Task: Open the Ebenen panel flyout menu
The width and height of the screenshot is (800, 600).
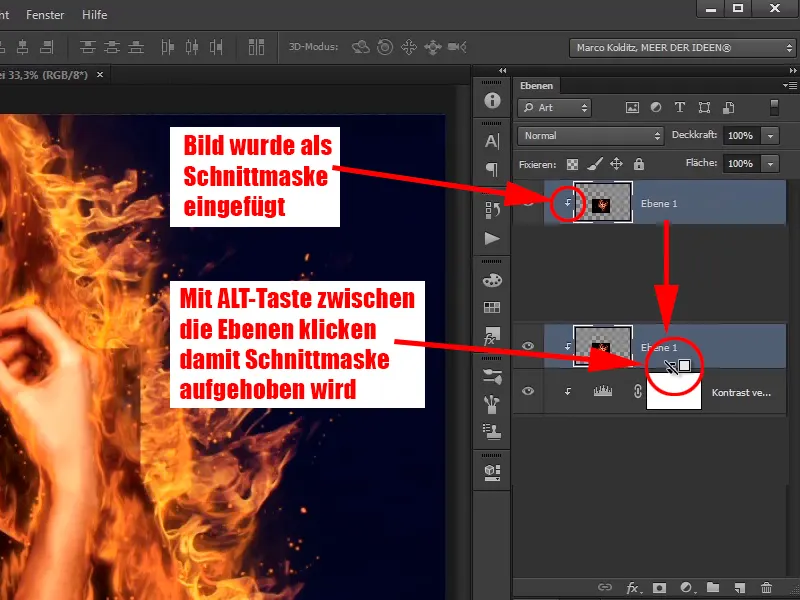Action: pos(790,85)
